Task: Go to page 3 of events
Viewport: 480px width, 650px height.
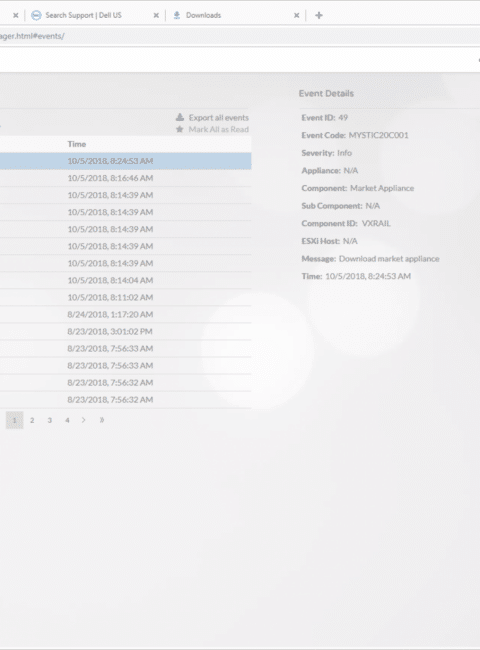Action: [50, 420]
